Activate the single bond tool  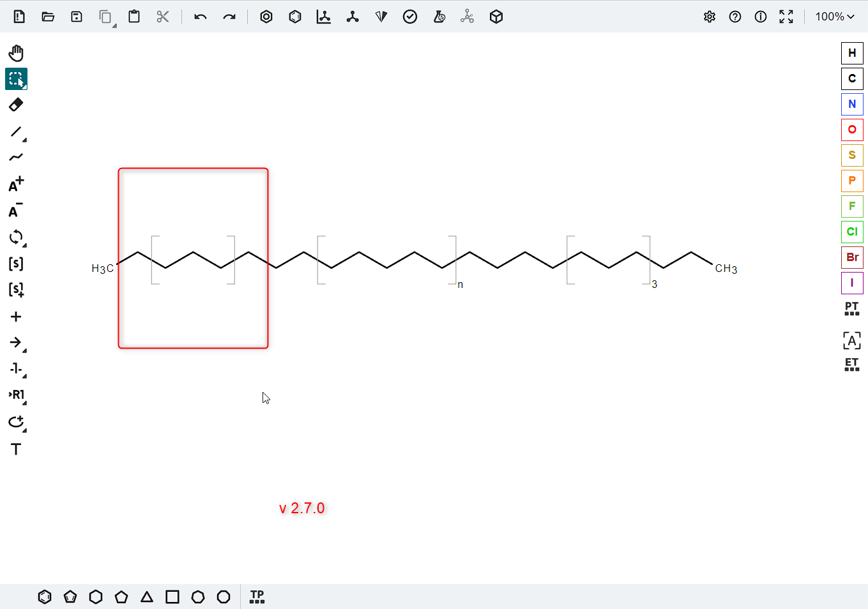coord(14,132)
